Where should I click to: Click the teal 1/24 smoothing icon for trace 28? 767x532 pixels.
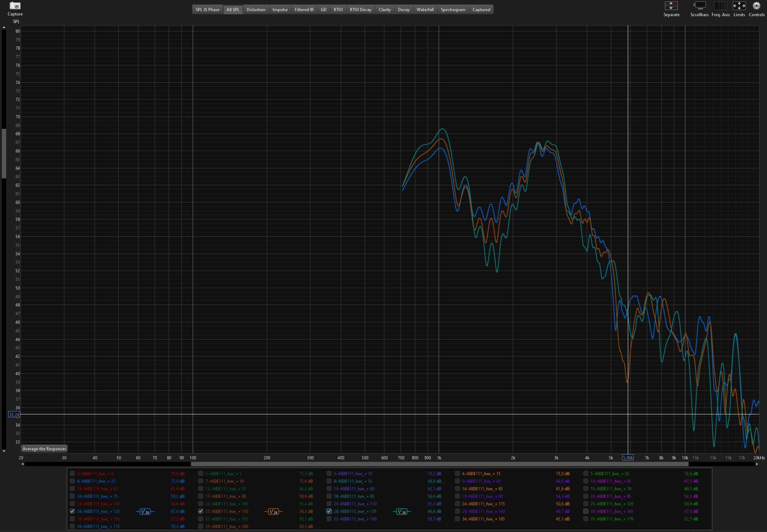click(x=401, y=511)
